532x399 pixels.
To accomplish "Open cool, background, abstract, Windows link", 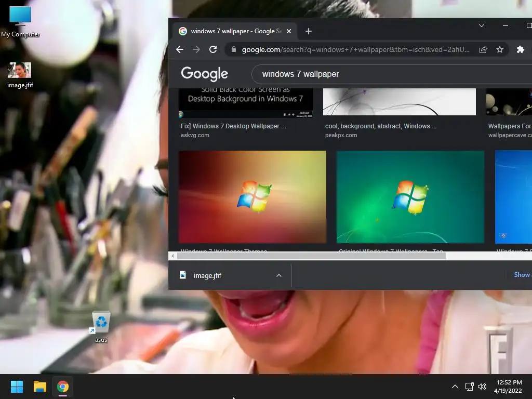I will 381,126.
